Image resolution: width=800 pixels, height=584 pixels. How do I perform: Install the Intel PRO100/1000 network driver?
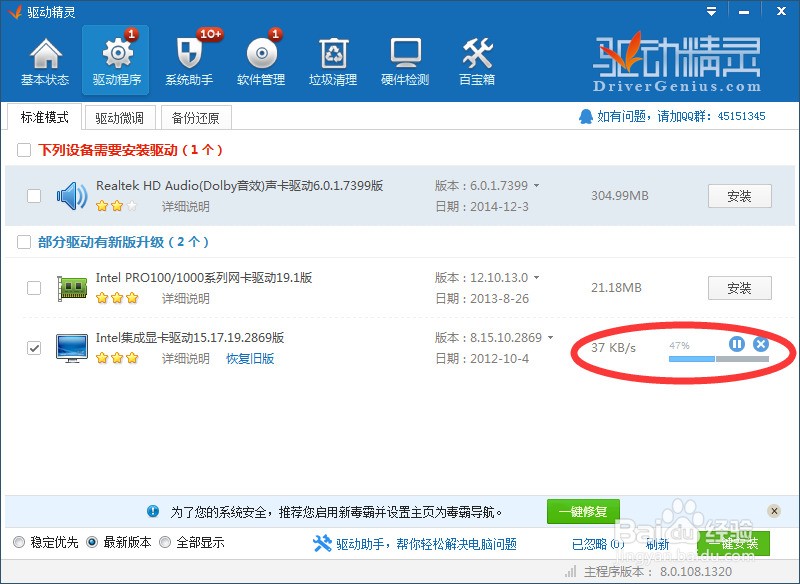(739, 289)
